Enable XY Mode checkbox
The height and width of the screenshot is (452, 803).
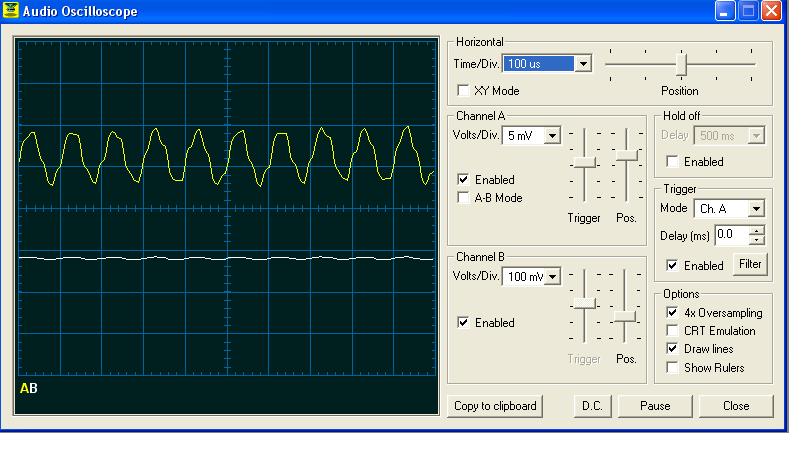(464, 91)
